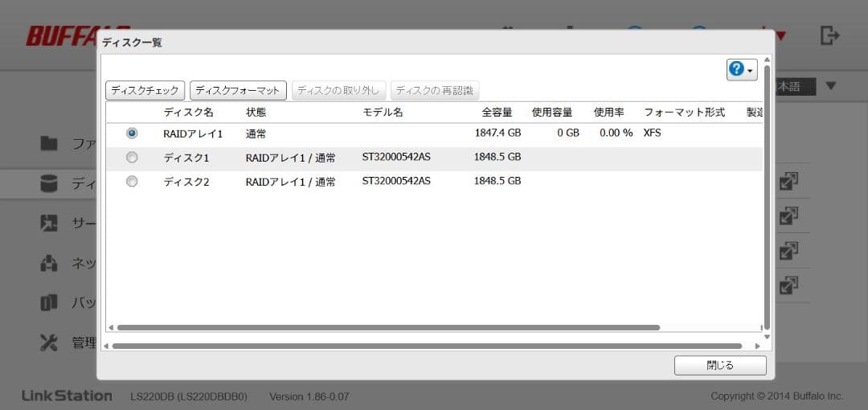The width and height of the screenshot is (868, 410).
Task: Open the language dropdown arrow
Action: pyautogui.click(x=831, y=86)
